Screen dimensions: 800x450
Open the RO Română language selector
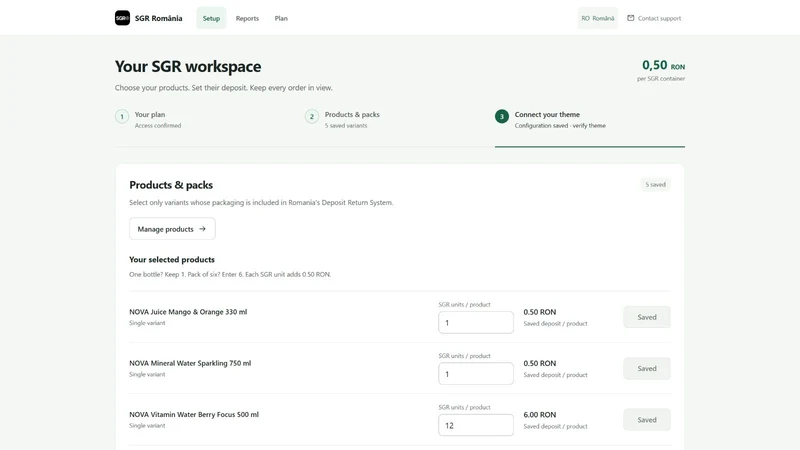coord(597,18)
